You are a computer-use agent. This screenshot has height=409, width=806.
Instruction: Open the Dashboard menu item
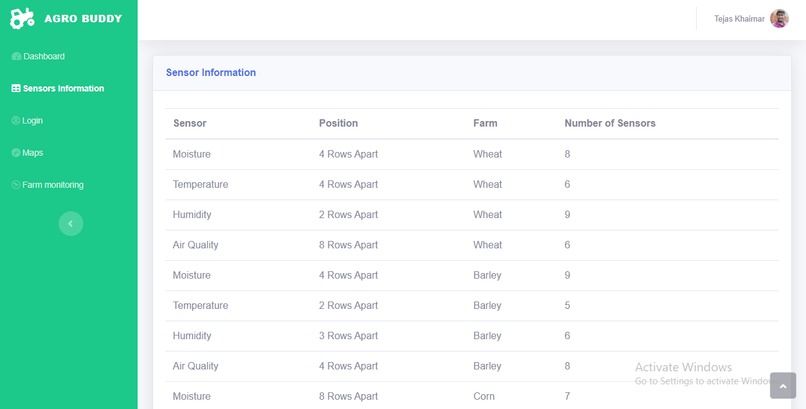pyautogui.click(x=44, y=57)
